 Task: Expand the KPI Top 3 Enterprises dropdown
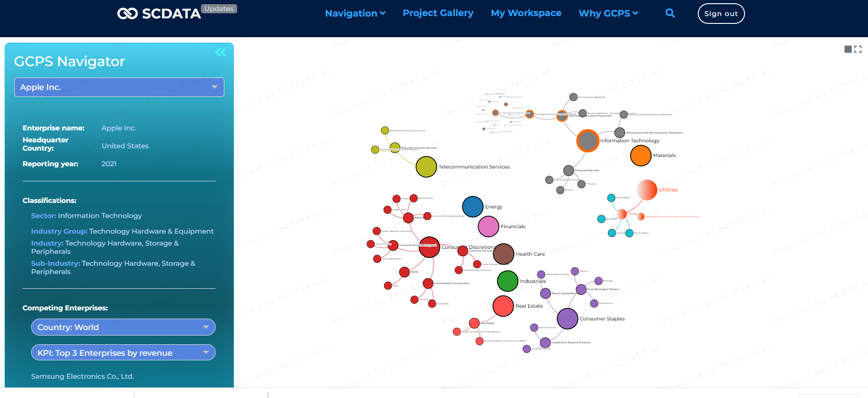coord(123,353)
